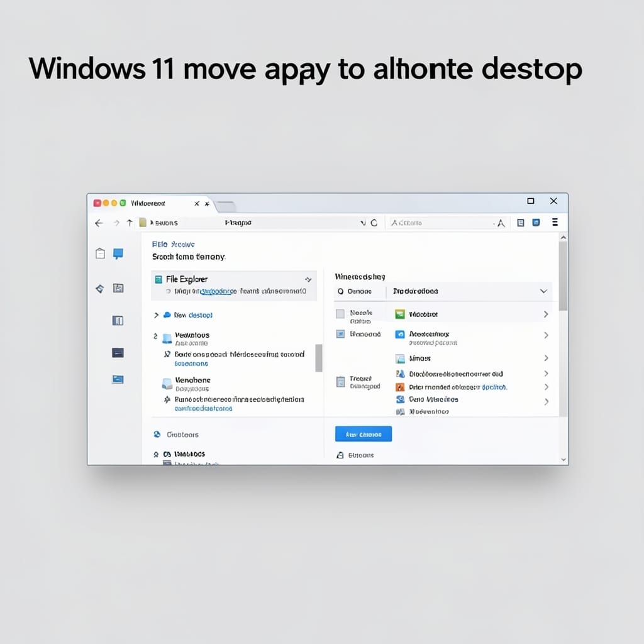The width and height of the screenshot is (644, 644).
Task: Expand the 'Oano Vltseotros' row chevron
Action: point(546,402)
